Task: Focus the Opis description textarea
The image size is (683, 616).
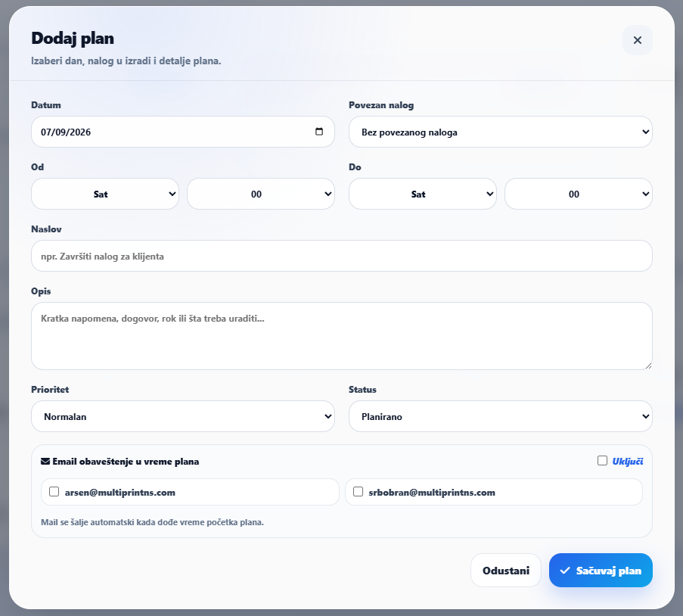Action: point(342,336)
